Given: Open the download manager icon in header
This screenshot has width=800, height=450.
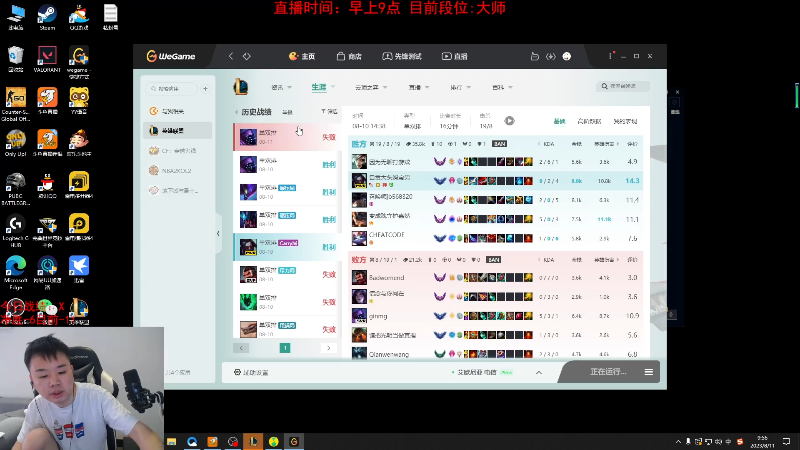Looking at the screenshot, I should pyautogui.click(x=551, y=56).
